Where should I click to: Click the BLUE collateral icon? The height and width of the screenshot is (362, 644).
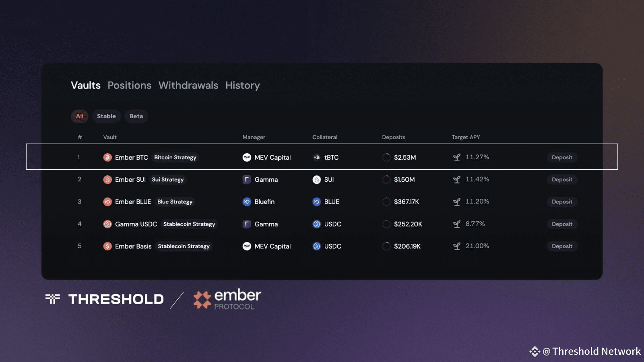pos(317,202)
